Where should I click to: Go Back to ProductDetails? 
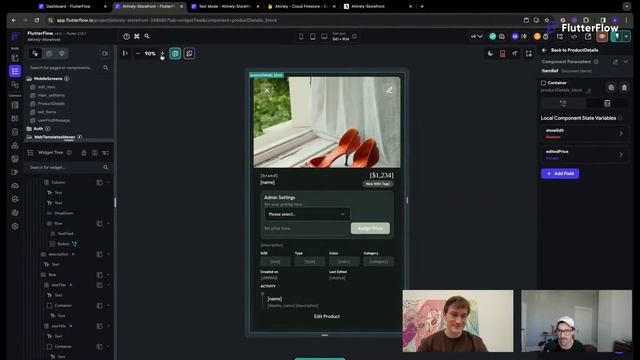pyautogui.click(x=571, y=50)
